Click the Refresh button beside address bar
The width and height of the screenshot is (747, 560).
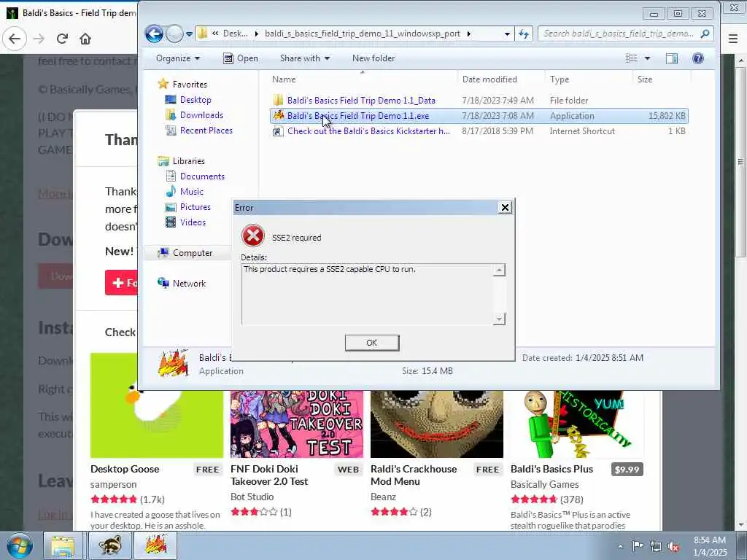pos(524,34)
